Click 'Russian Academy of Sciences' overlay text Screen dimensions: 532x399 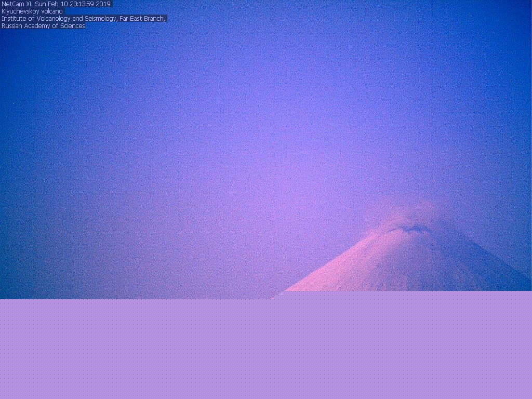43,26
